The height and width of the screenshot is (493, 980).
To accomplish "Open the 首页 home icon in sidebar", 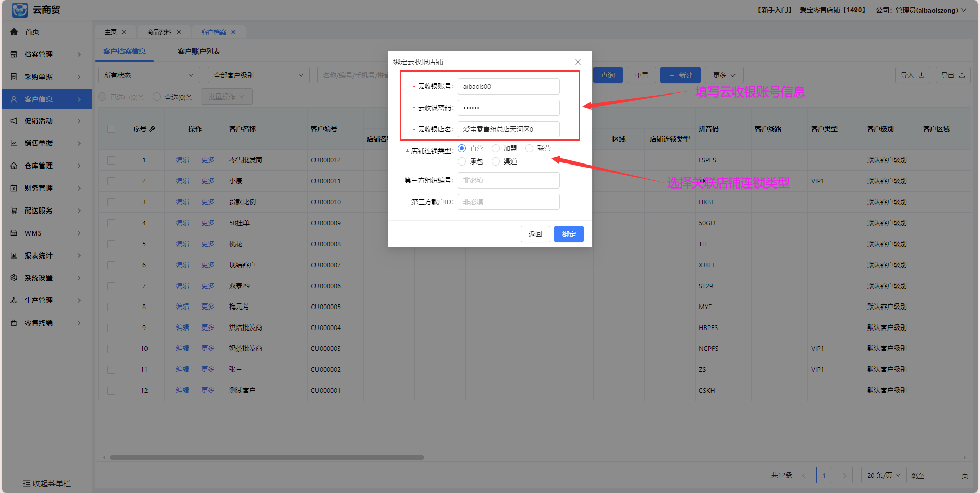I will (x=14, y=32).
